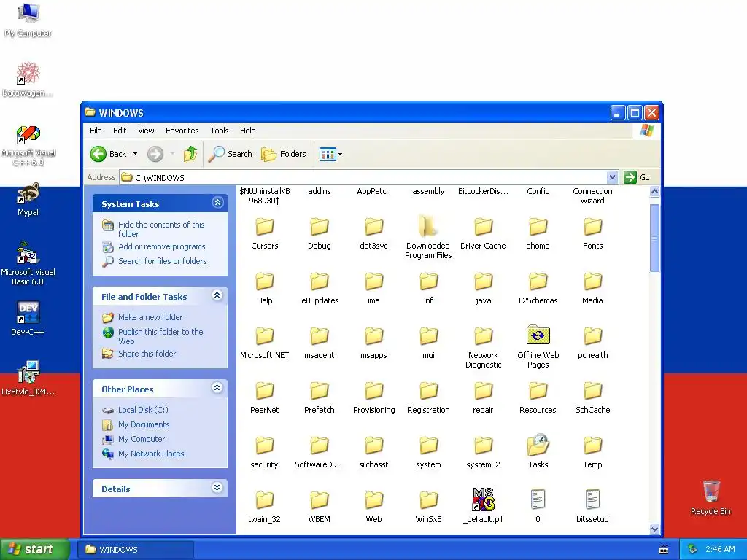Screen dimensions: 747x560
Task: Click the scrollbar down arrow
Action: coord(654,529)
